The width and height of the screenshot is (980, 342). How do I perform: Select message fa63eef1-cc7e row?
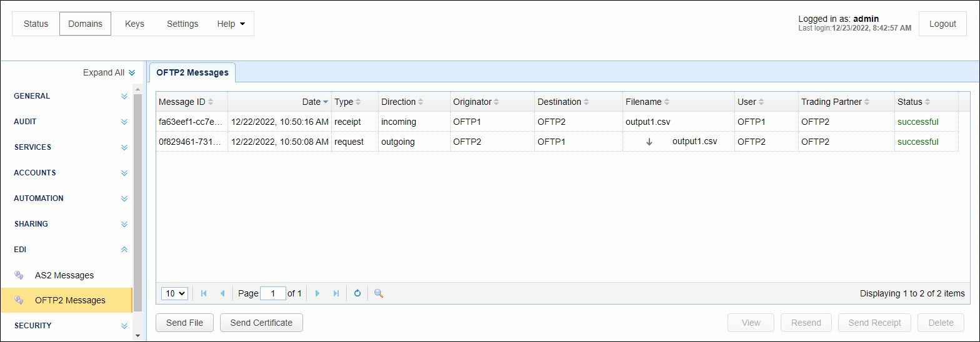[x=557, y=122]
